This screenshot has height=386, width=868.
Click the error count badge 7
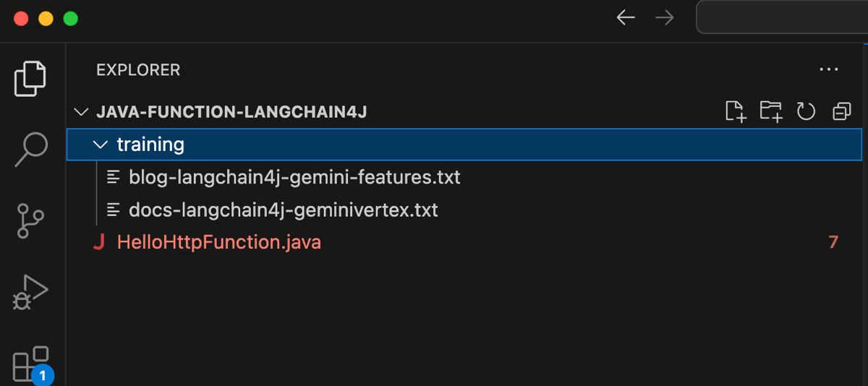833,242
